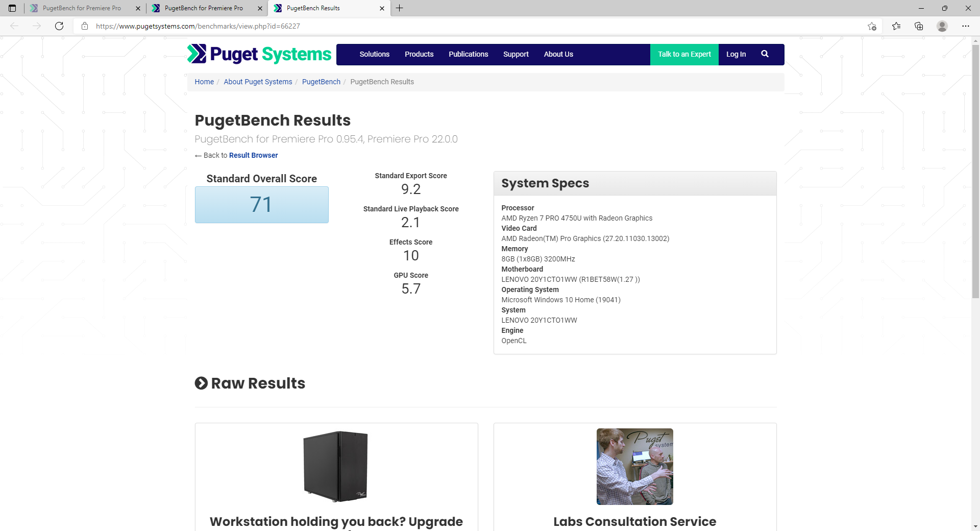Open the About Us menu
Image resolution: width=980 pixels, height=531 pixels.
pos(558,54)
